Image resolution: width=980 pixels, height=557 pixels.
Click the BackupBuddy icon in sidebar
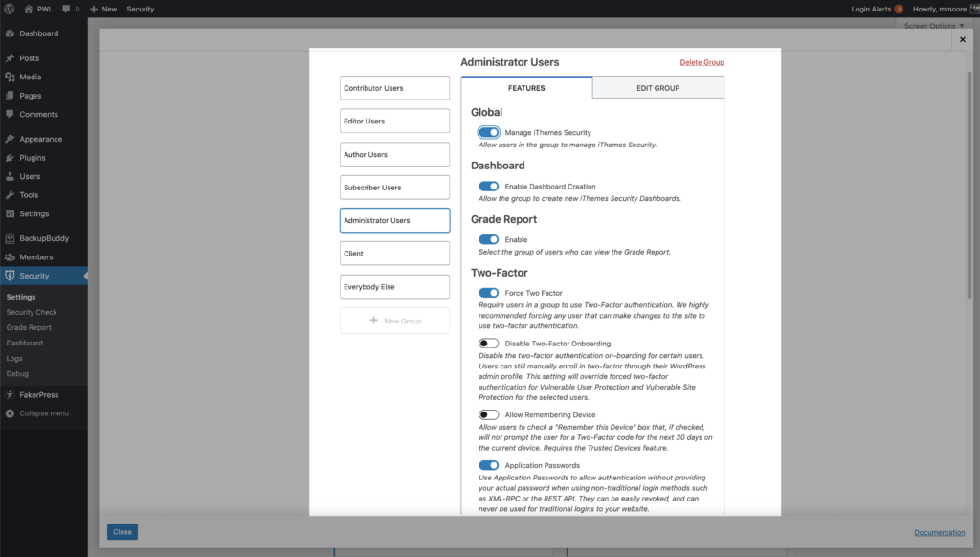tap(10, 238)
